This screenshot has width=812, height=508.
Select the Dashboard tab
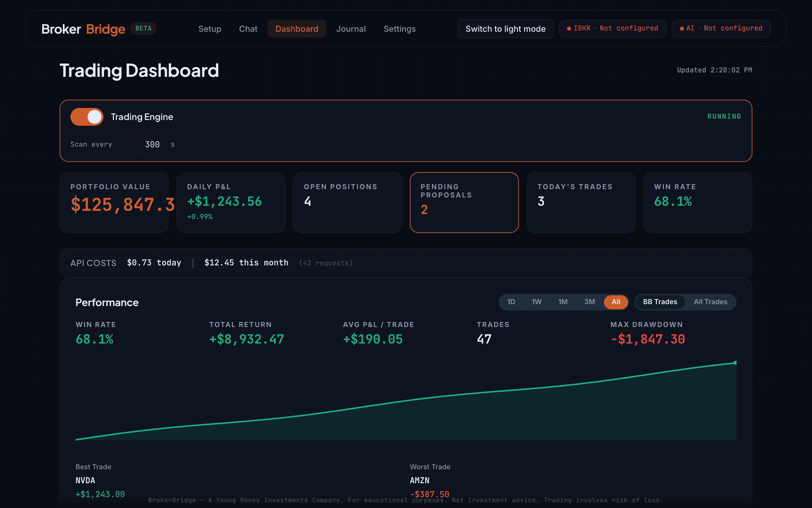pos(297,29)
